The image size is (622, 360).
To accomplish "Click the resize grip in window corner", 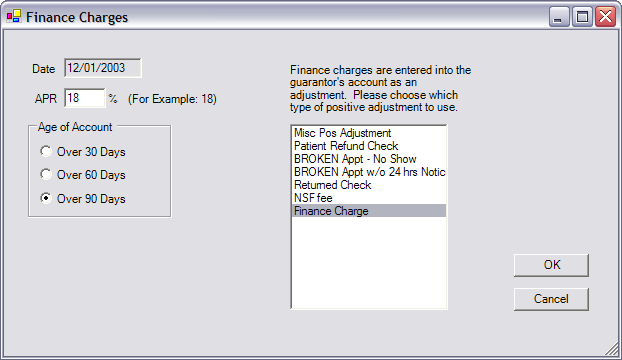I will click(612, 349).
